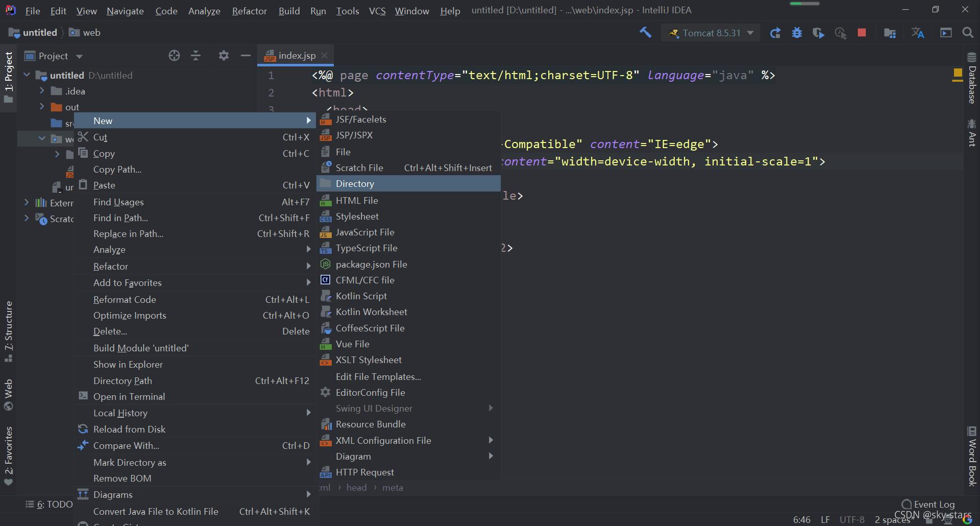The image size is (980, 526).
Task: Open the Refactor menu in menu bar
Action: point(249,11)
